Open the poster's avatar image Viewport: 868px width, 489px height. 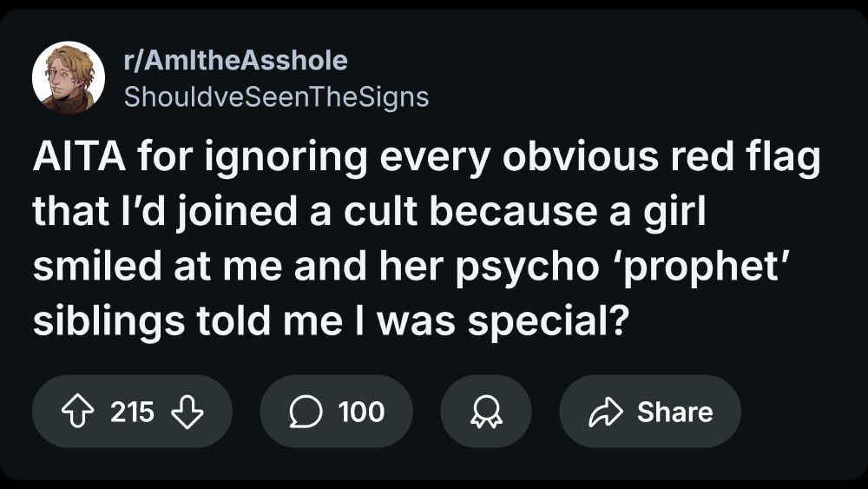coord(69,77)
